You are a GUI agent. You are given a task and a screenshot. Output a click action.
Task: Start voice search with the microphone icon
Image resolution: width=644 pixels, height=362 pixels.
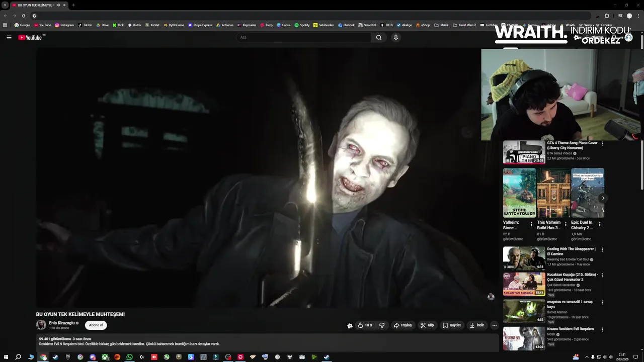(396, 37)
